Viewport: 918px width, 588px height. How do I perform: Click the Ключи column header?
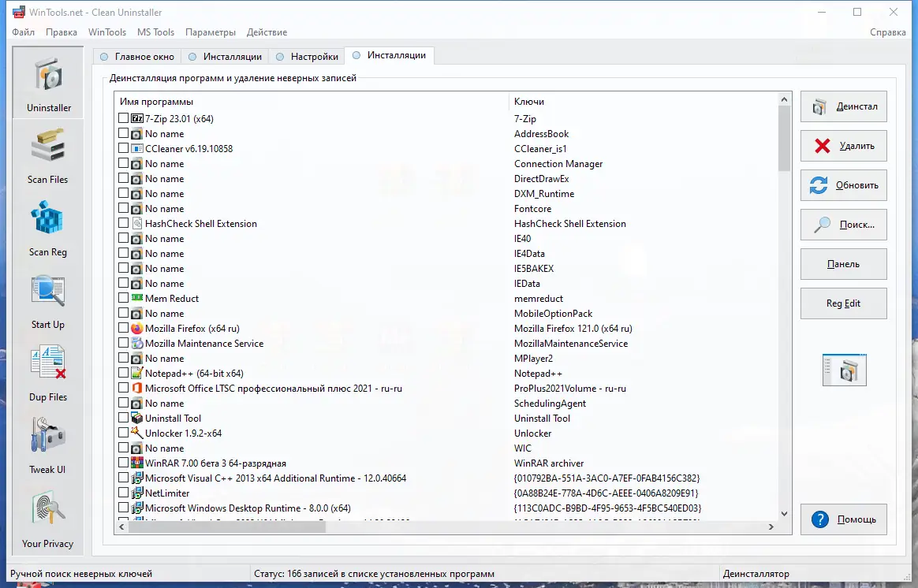pos(644,101)
